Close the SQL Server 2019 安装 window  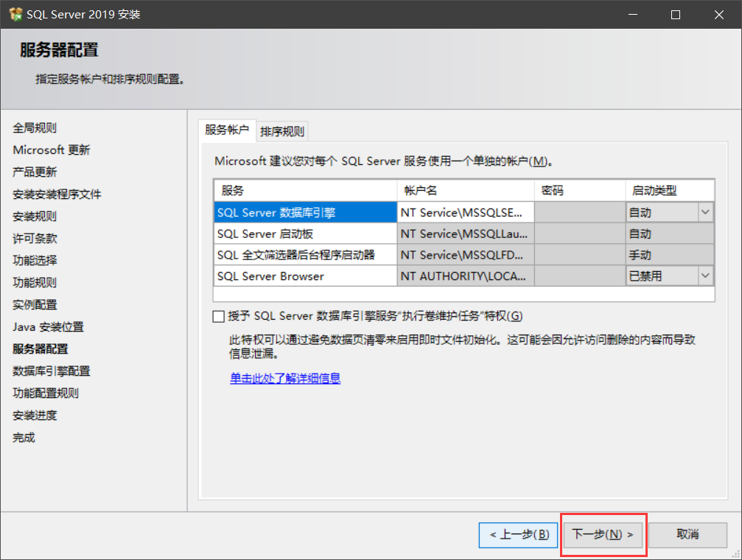tap(719, 15)
